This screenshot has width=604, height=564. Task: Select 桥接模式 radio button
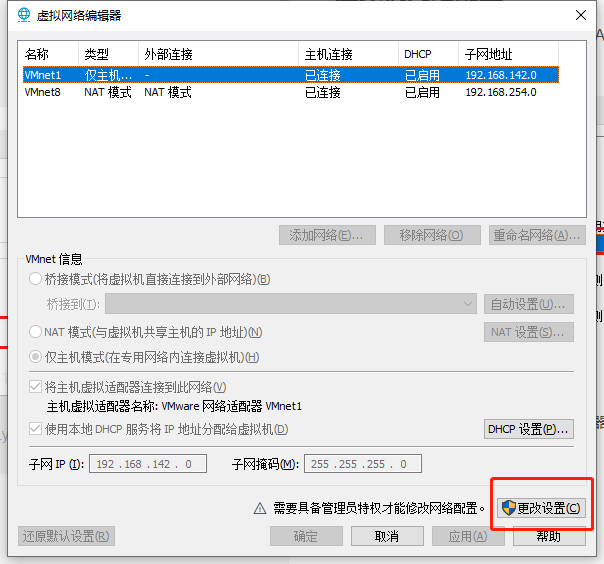point(35,279)
